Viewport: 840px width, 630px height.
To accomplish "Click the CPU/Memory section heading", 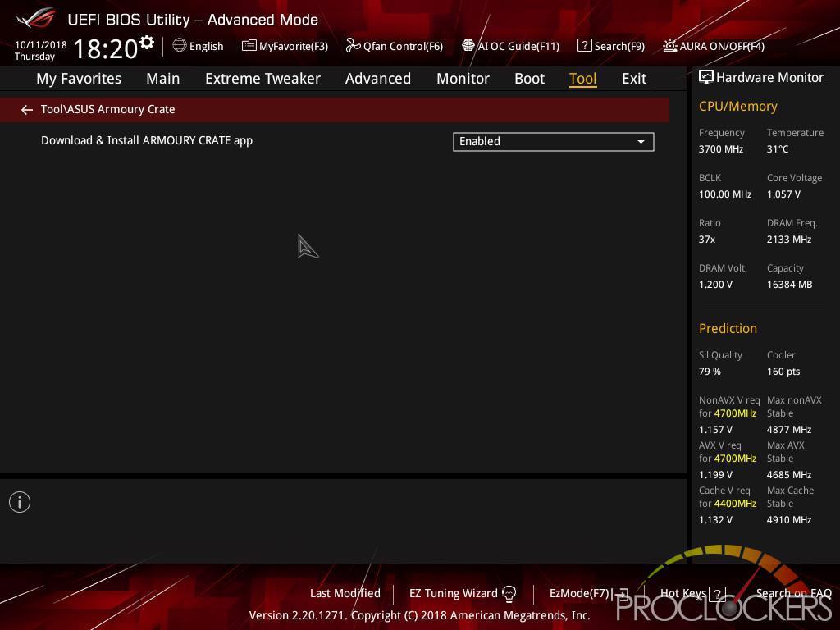I will pos(737,106).
